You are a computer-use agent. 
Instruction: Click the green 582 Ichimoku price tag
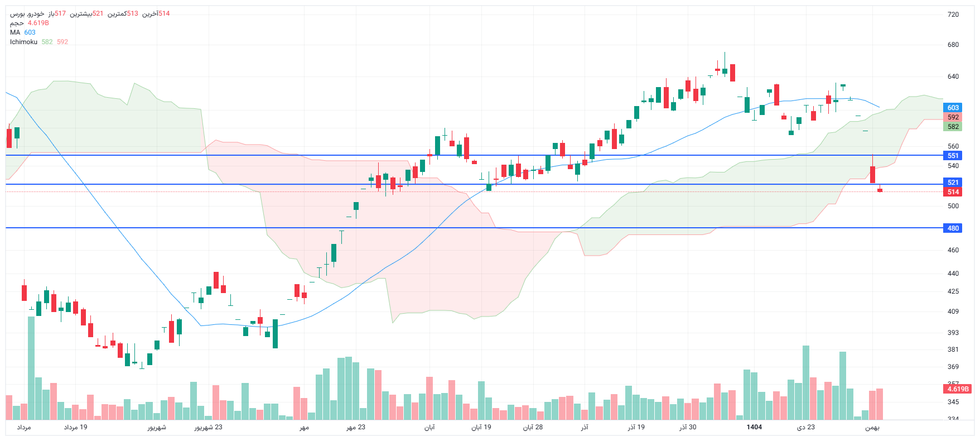coord(953,127)
